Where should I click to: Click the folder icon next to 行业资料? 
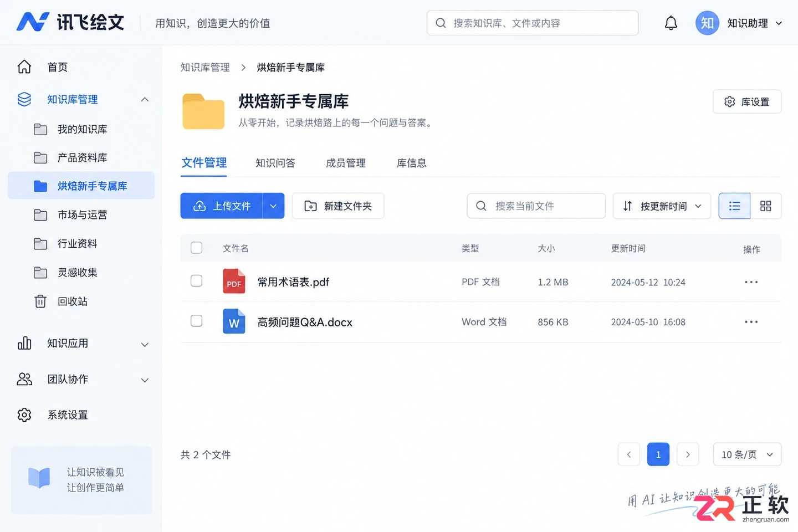(40, 243)
